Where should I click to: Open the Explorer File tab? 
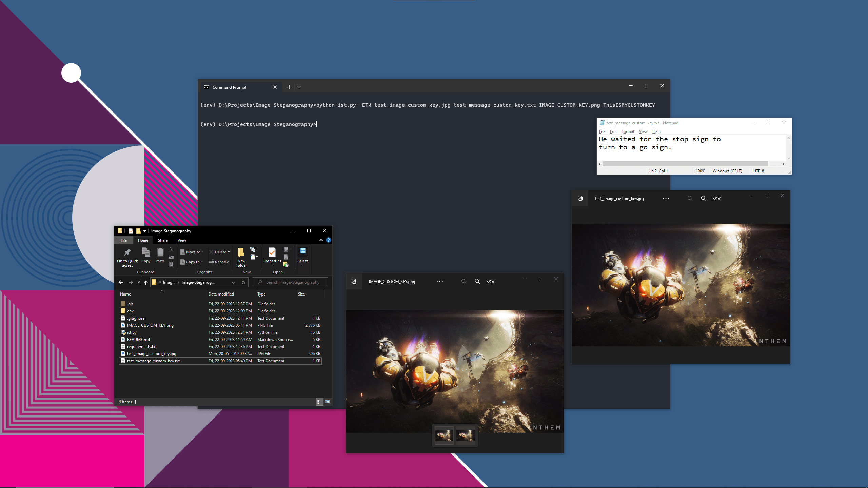point(124,240)
